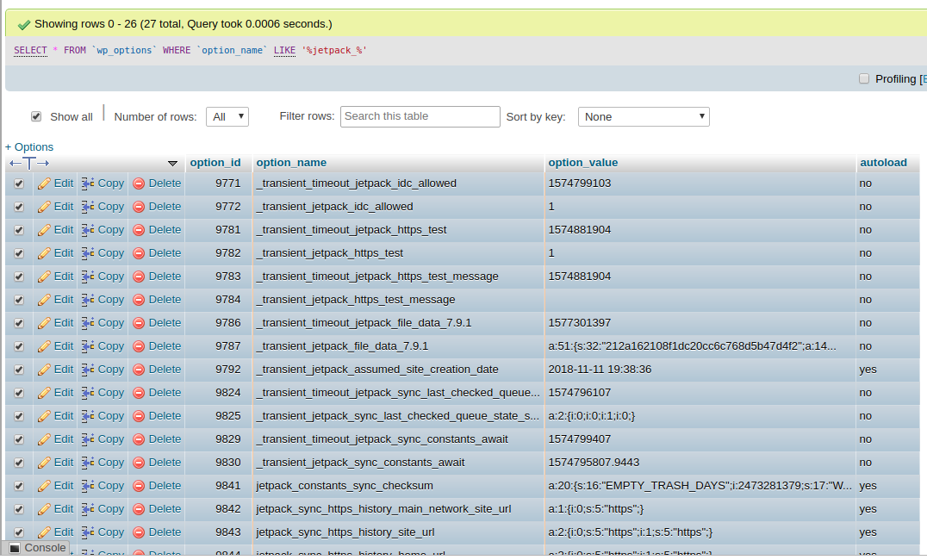Click the SELECT keyword link in the query
Image resolution: width=927 pixels, height=560 pixels.
point(30,50)
